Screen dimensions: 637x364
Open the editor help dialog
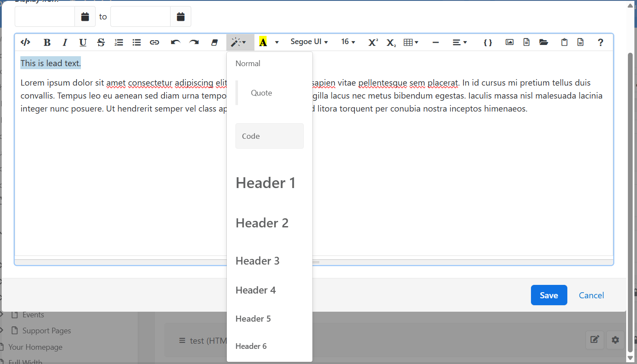pos(600,42)
